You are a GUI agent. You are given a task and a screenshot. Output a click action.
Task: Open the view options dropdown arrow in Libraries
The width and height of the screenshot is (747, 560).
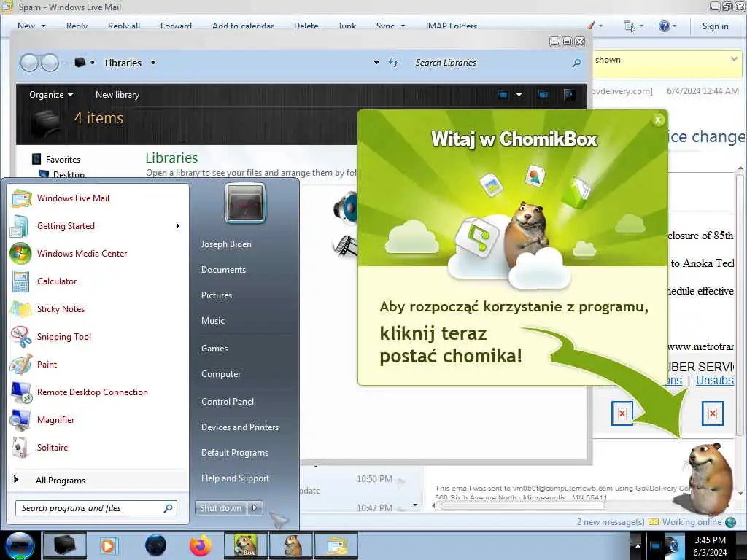click(x=519, y=94)
